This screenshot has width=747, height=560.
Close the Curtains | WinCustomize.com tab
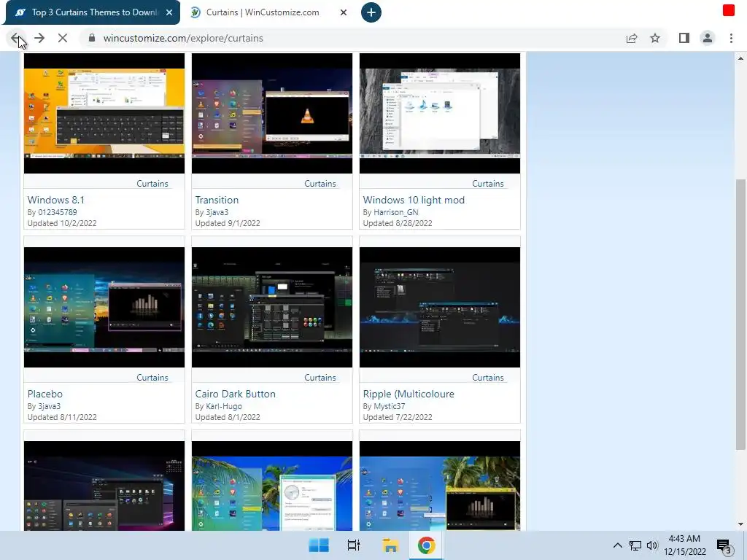[344, 12]
